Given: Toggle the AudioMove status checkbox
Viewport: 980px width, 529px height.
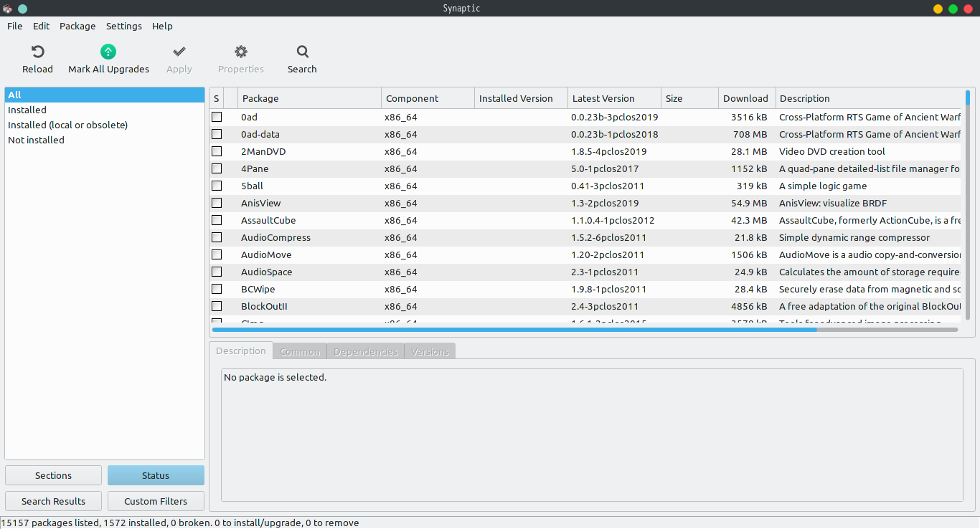Looking at the screenshot, I should pos(217,254).
